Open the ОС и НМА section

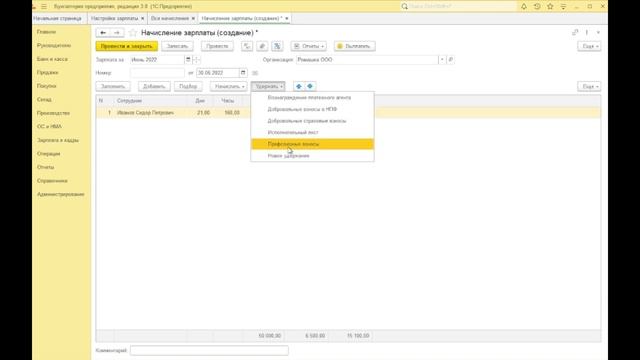tap(49, 127)
